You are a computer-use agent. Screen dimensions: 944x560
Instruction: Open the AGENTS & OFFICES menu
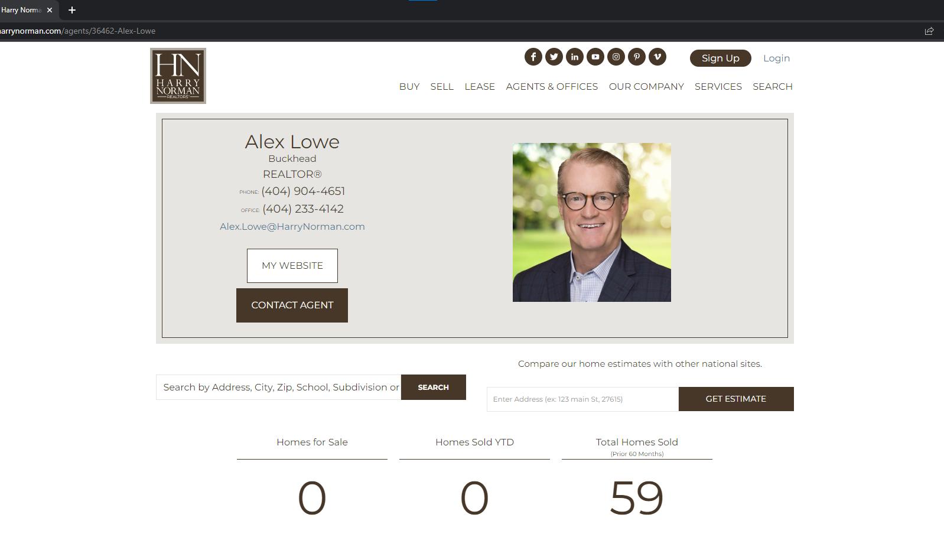point(552,86)
